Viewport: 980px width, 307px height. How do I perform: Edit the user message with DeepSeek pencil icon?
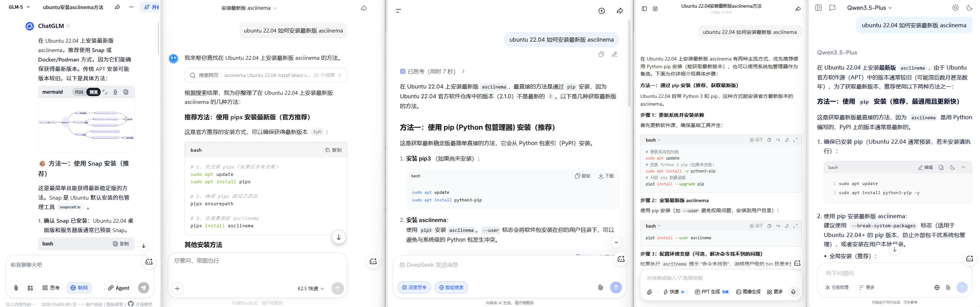pos(614,55)
